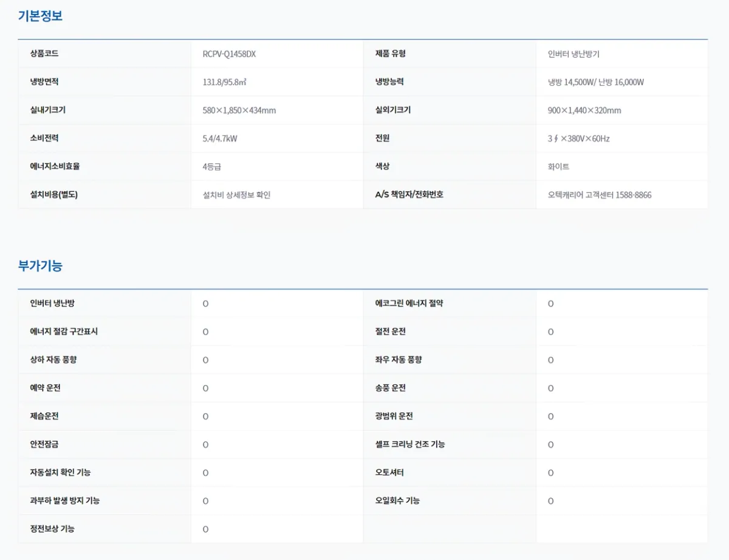Screen dimensions: 729x560
Task: Click the 설치비 상세정보 확인 text
Action: pos(236,194)
